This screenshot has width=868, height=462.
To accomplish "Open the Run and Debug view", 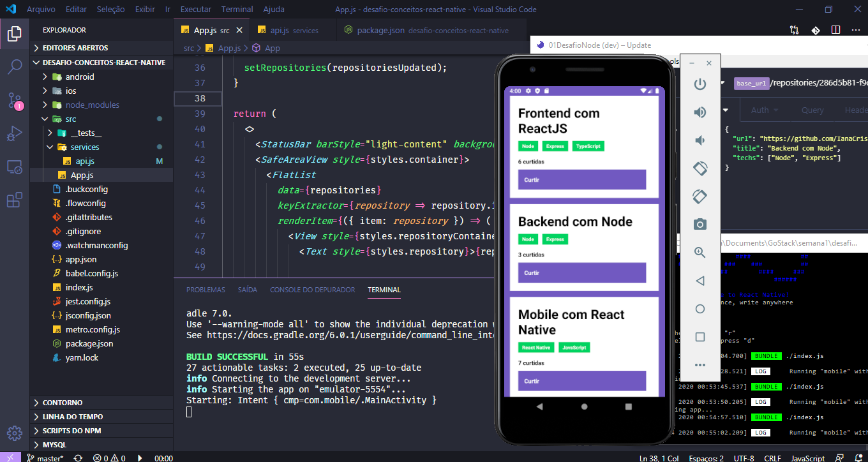I will point(15,134).
